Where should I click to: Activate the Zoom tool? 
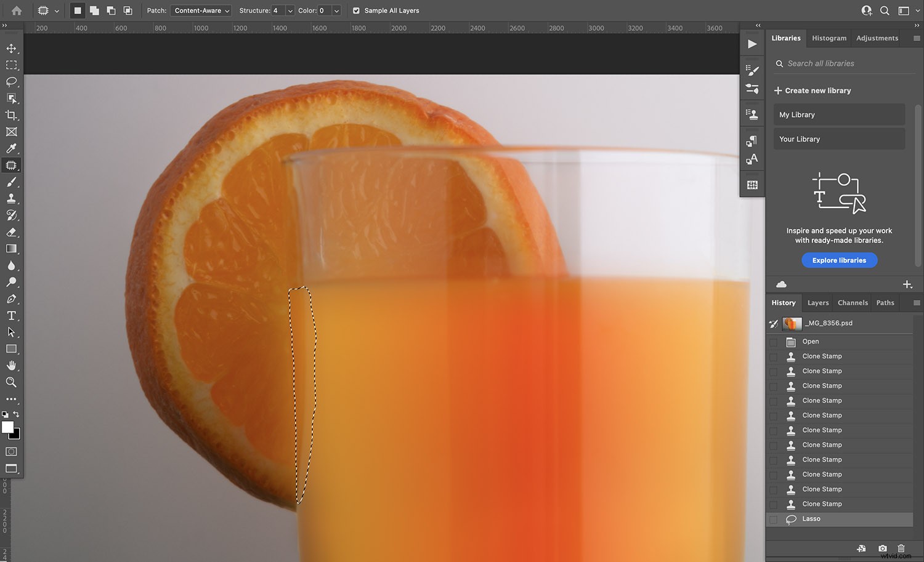(x=11, y=382)
